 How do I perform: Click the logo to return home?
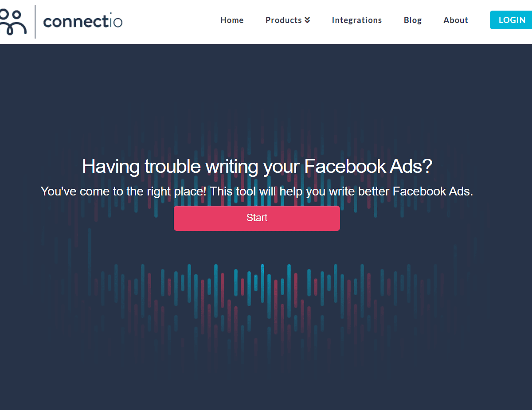click(x=62, y=21)
